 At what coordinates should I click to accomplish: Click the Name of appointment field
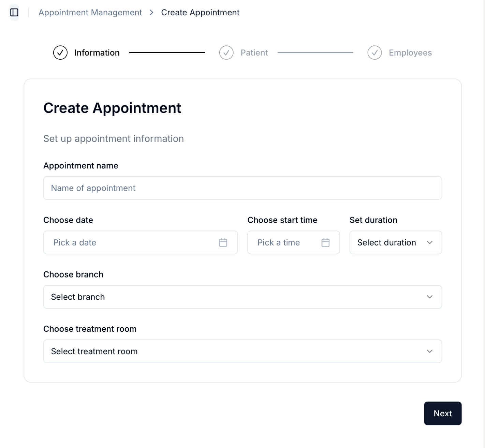pos(242,188)
